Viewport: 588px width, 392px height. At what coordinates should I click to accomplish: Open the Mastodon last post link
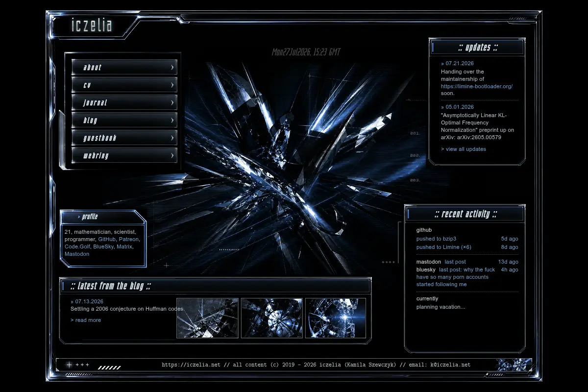(455, 262)
